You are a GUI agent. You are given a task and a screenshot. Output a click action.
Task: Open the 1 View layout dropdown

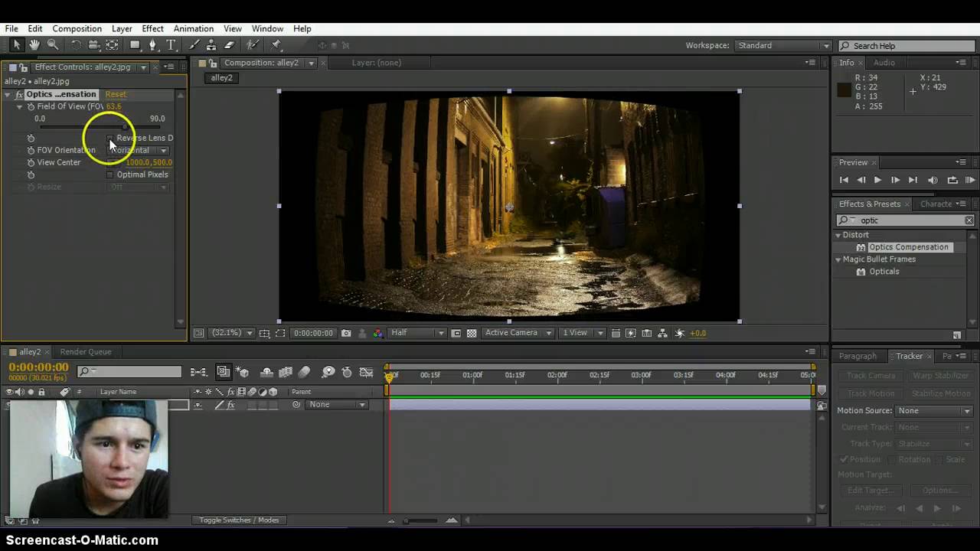click(x=583, y=333)
